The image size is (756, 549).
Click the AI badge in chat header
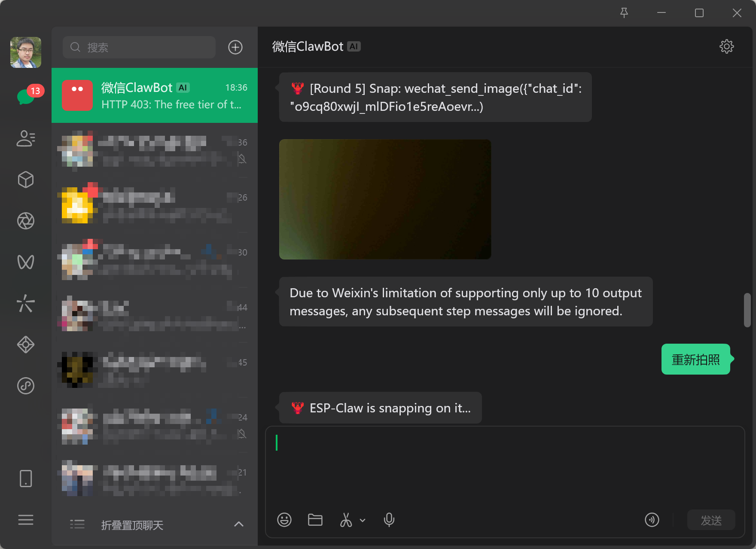click(354, 46)
